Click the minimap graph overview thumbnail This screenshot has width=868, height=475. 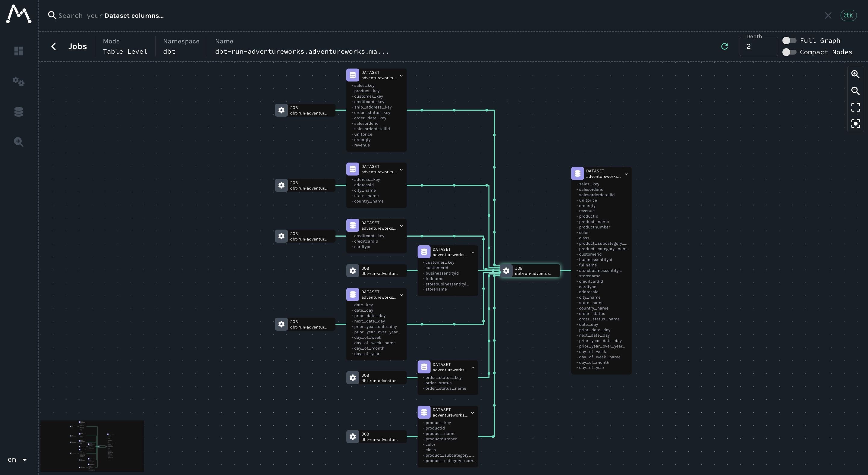pos(92,446)
